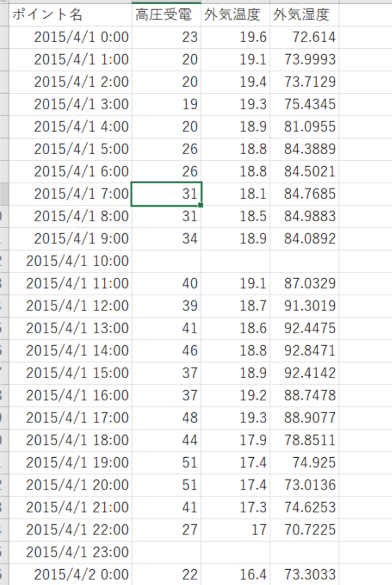Select the humidity cell 81.0955

tap(304, 127)
